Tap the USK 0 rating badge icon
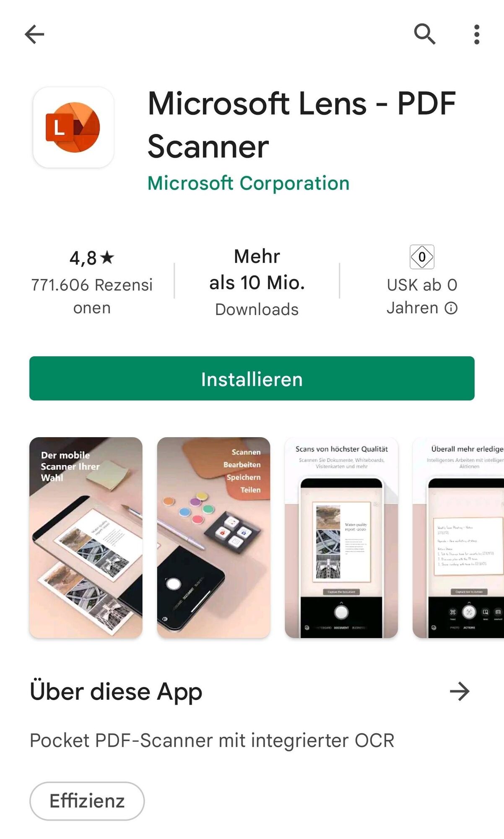The width and height of the screenshot is (504, 839). tap(422, 257)
